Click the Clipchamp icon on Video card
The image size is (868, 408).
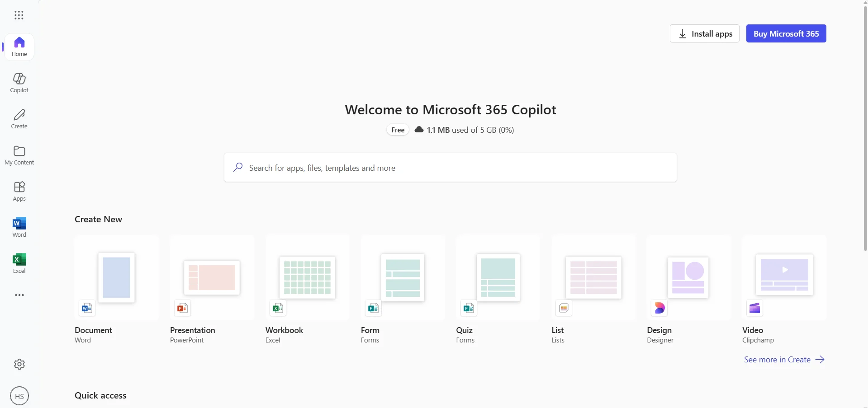pos(754,308)
